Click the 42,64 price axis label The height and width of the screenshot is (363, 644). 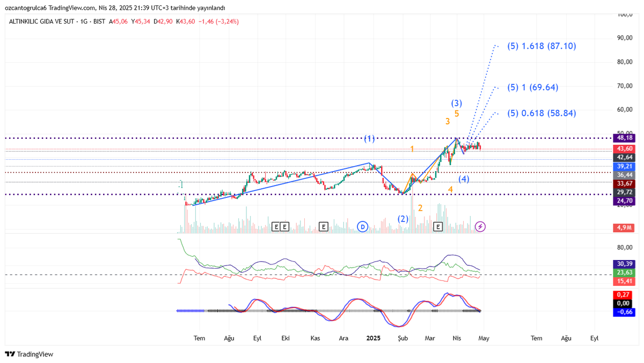pos(624,157)
